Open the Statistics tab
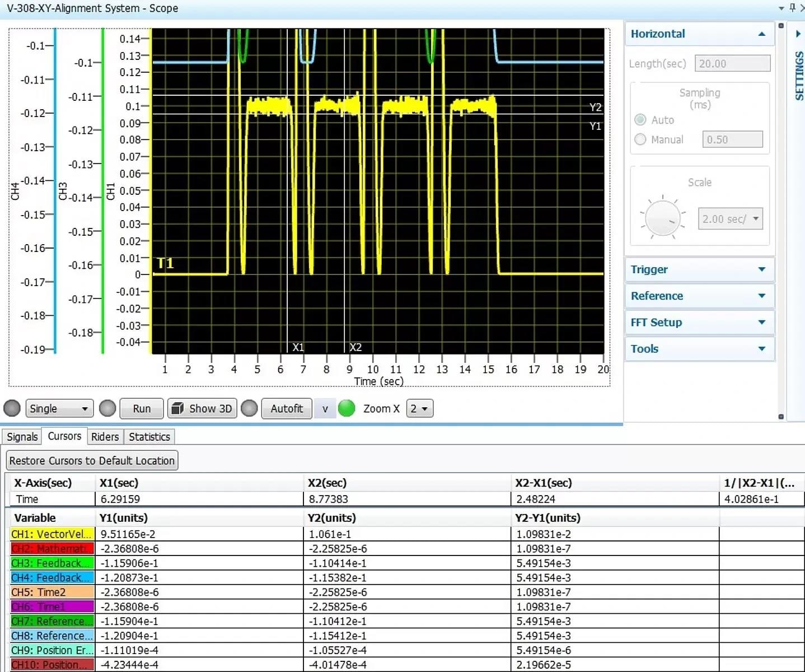Viewport: 805px width, 672px height. (x=149, y=437)
